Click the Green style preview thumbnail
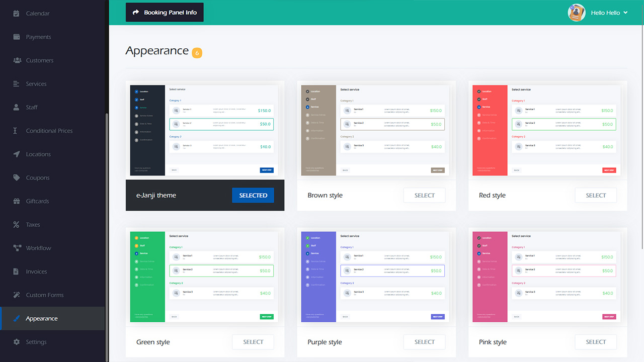 pos(205,277)
